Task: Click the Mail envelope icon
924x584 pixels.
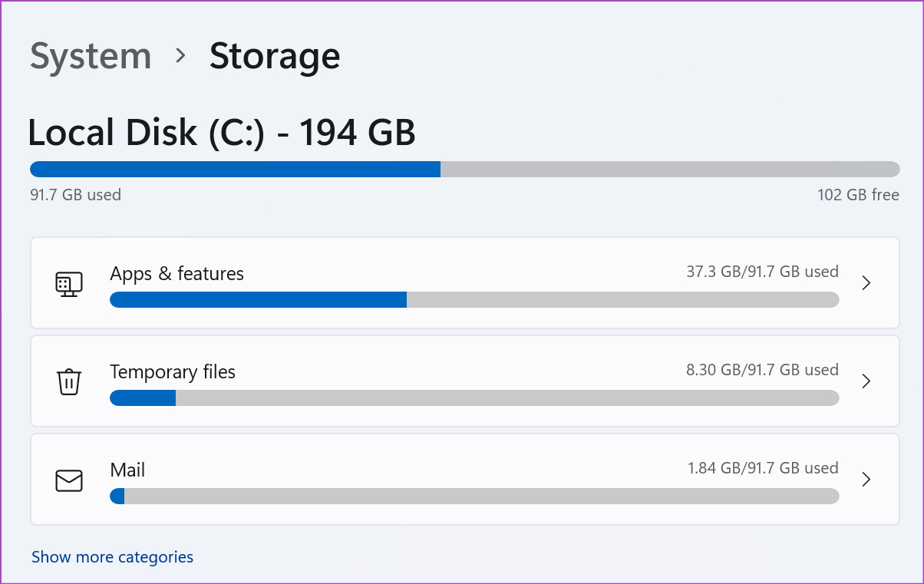Action: coord(69,480)
